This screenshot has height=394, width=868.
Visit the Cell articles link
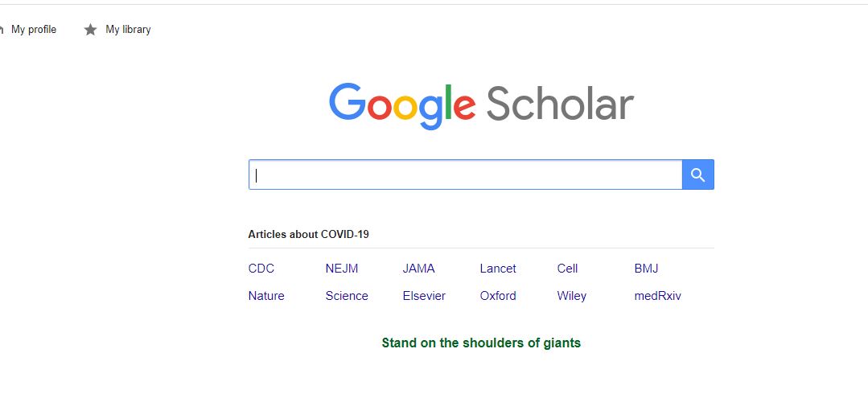pos(567,269)
